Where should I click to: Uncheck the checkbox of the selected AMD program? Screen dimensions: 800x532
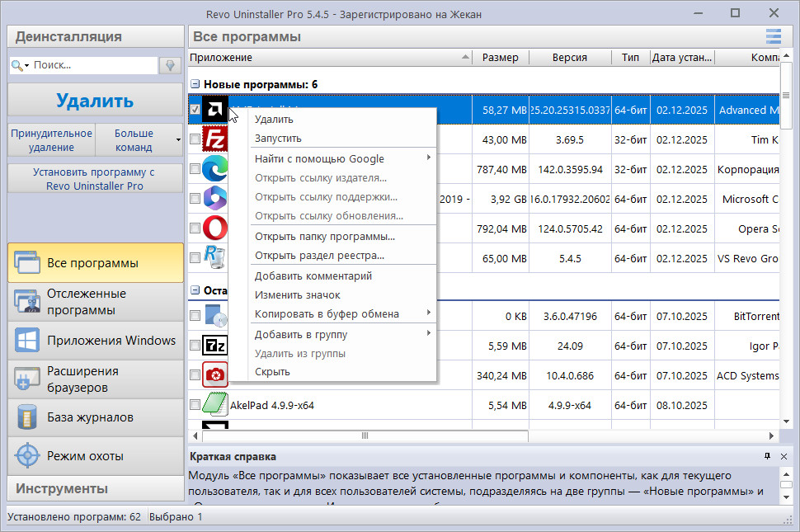point(195,110)
